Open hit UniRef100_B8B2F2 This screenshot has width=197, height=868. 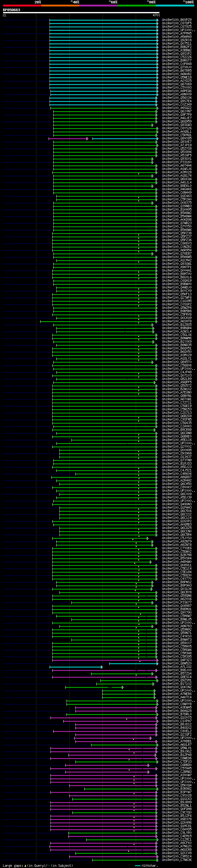tap(176, 47)
